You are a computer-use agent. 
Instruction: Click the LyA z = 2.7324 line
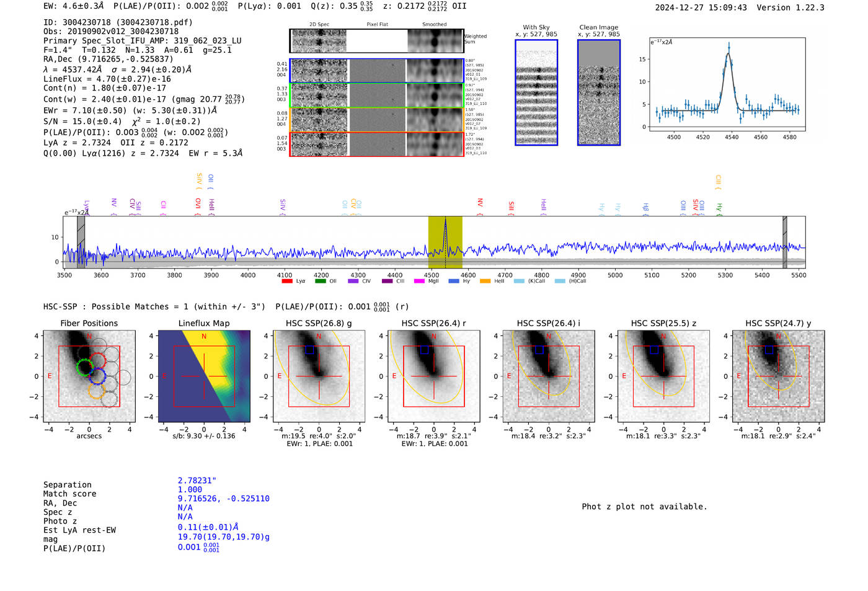[x=116, y=143]
